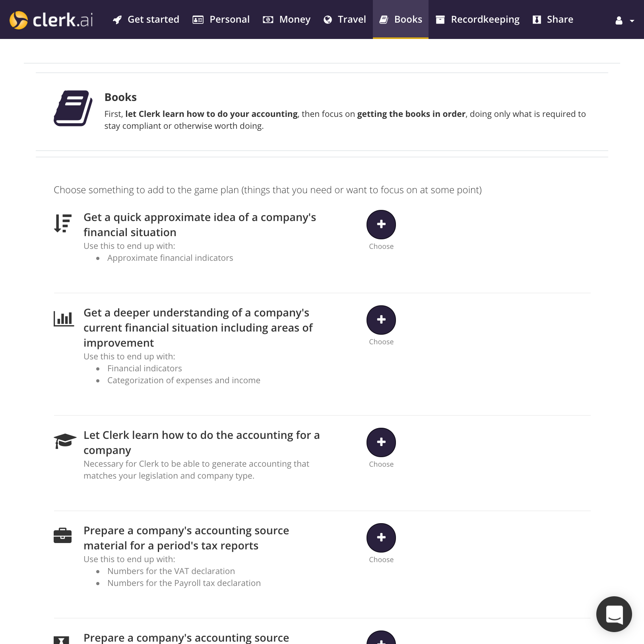Navigate to Travel
The image size is (644, 644).
click(345, 19)
